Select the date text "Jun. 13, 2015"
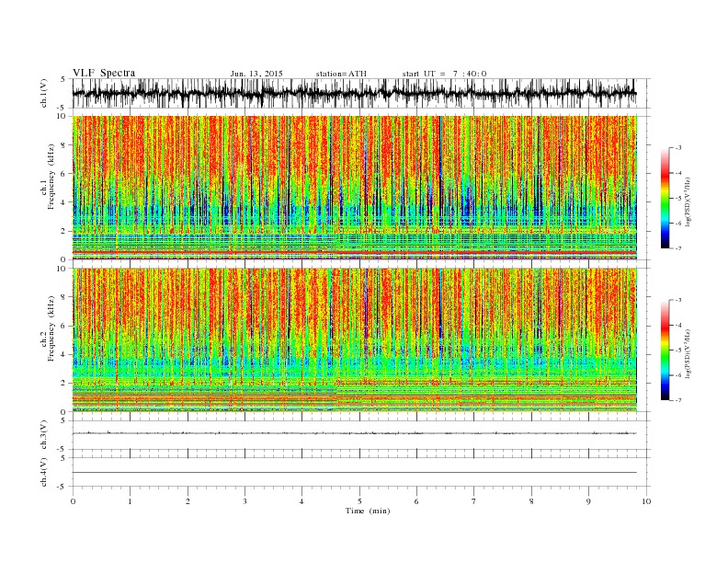This screenshot has width=728, height=563. click(x=256, y=74)
